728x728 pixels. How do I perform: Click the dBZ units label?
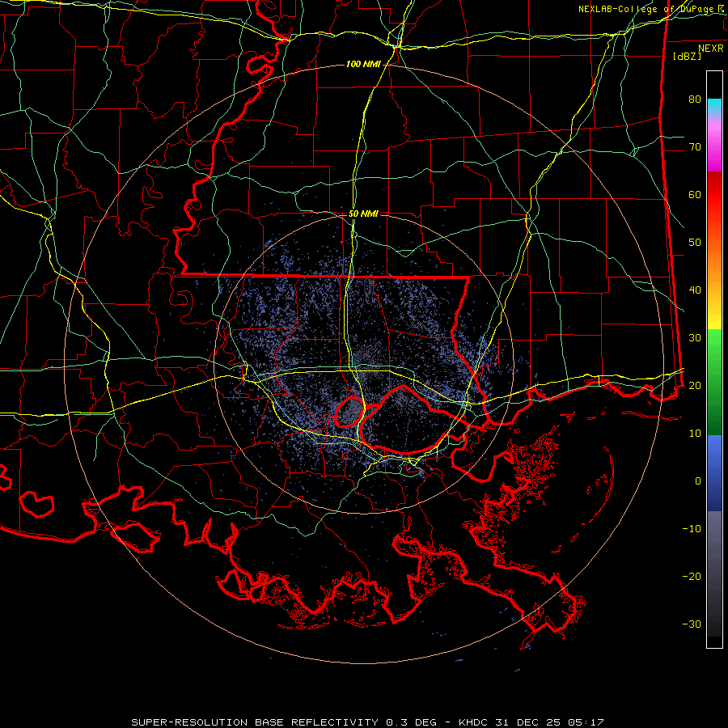click(687, 56)
